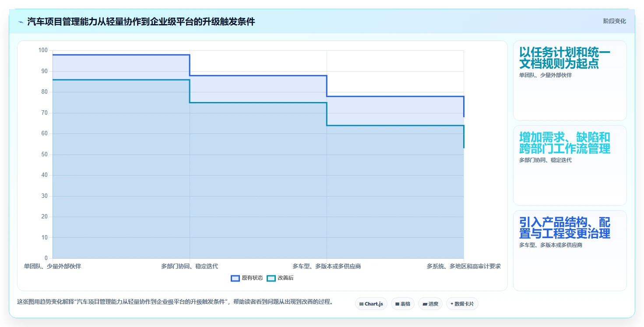Screen dimensions: 644x327
Task: Click card subtitle 多部门协同、稳定迭代 in second card
Action: (x=545, y=160)
